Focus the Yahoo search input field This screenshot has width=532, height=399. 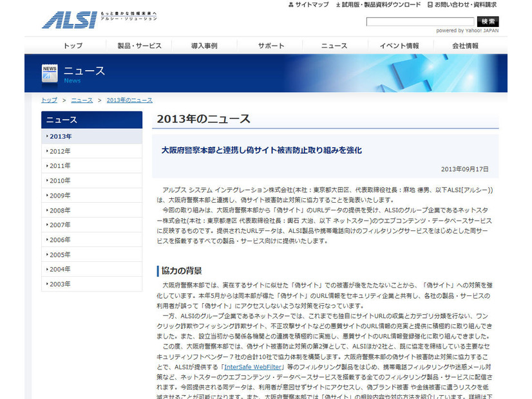click(x=419, y=21)
